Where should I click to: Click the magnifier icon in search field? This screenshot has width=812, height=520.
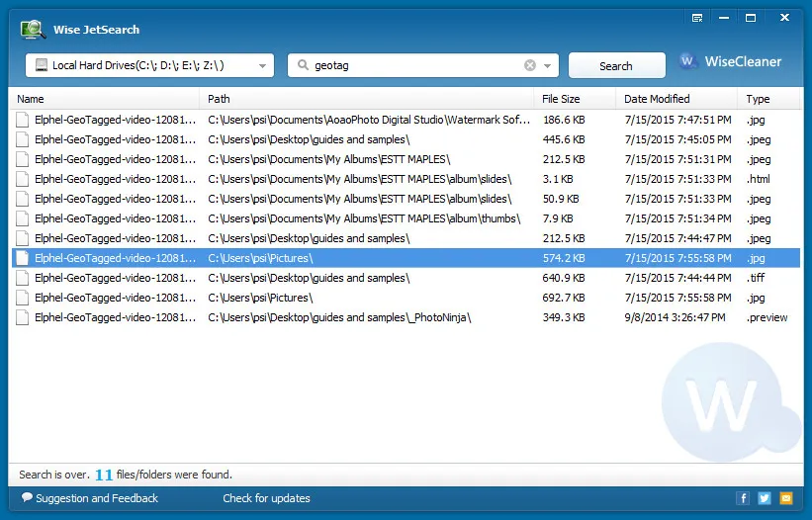(x=303, y=65)
